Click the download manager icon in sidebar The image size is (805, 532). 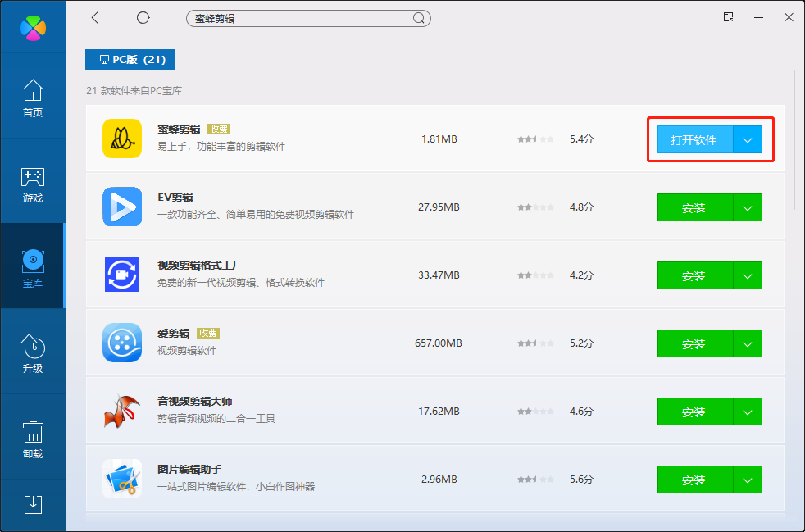pos(33,504)
